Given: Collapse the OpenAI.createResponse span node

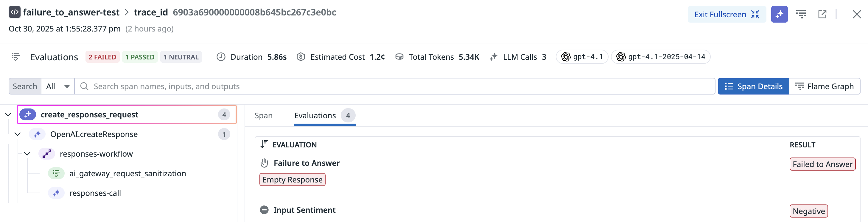Looking at the screenshot, I should coord(18,135).
